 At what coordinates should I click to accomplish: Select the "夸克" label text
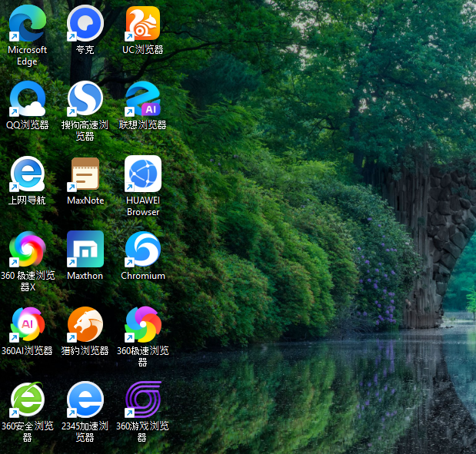point(85,50)
